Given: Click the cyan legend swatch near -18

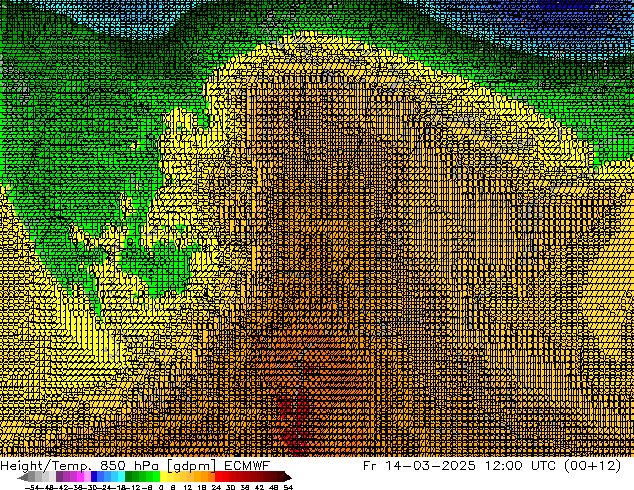Looking at the screenshot, I should pos(122,476).
